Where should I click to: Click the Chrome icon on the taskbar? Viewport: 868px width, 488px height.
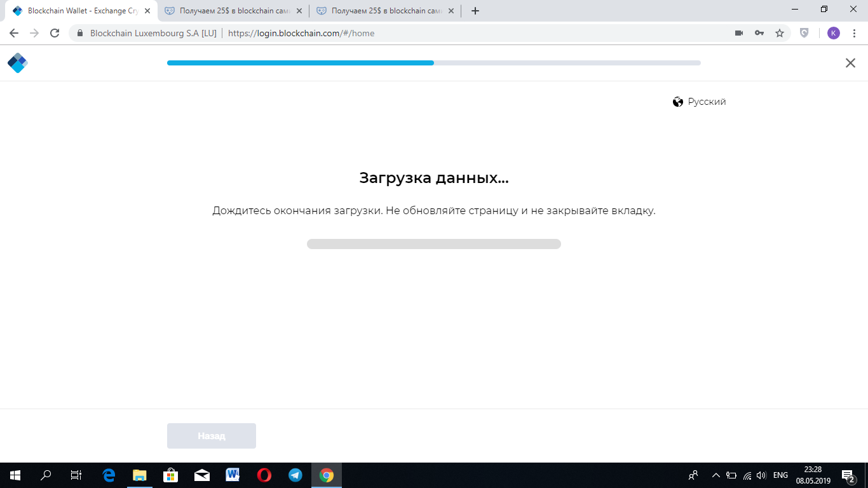(x=327, y=475)
